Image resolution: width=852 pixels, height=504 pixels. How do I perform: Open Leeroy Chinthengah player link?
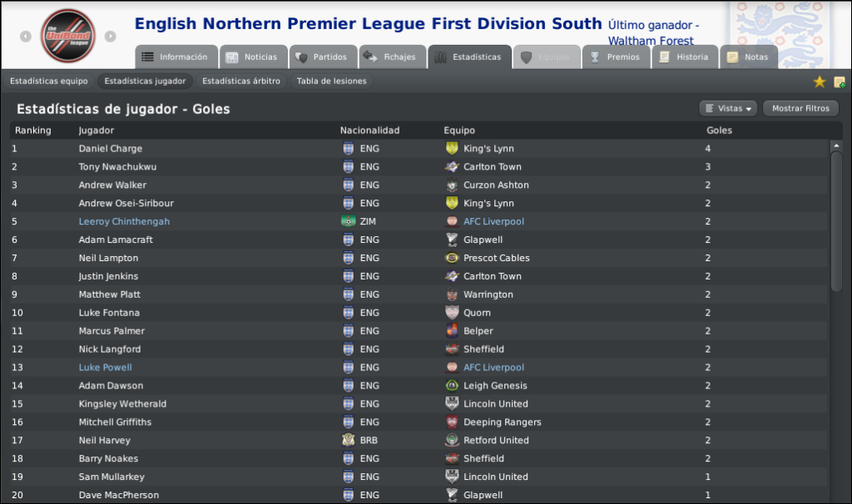click(124, 221)
